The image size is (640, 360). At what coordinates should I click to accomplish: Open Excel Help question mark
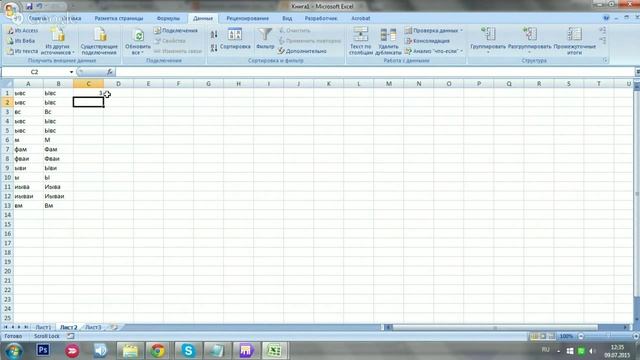(606, 18)
